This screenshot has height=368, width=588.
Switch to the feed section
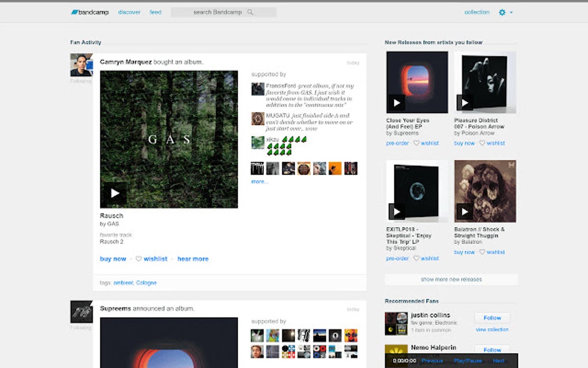tap(155, 12)
